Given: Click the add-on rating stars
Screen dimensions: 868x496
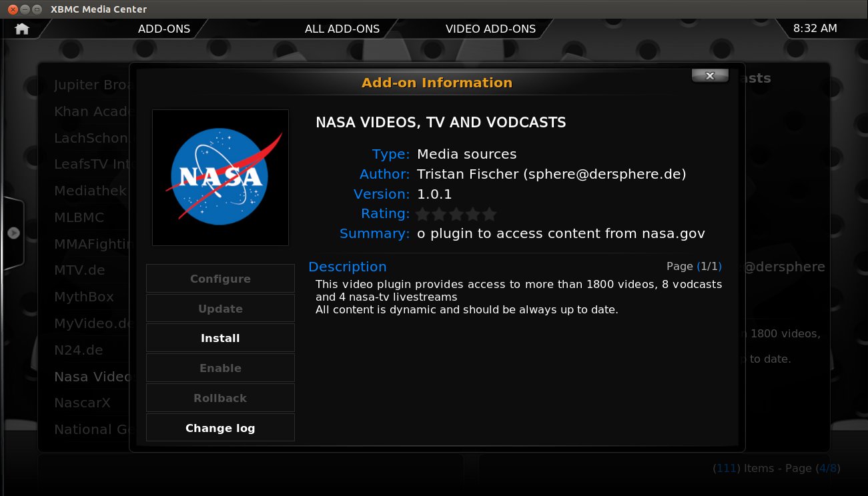Looking at the screenshot, I should coord(456,214).
